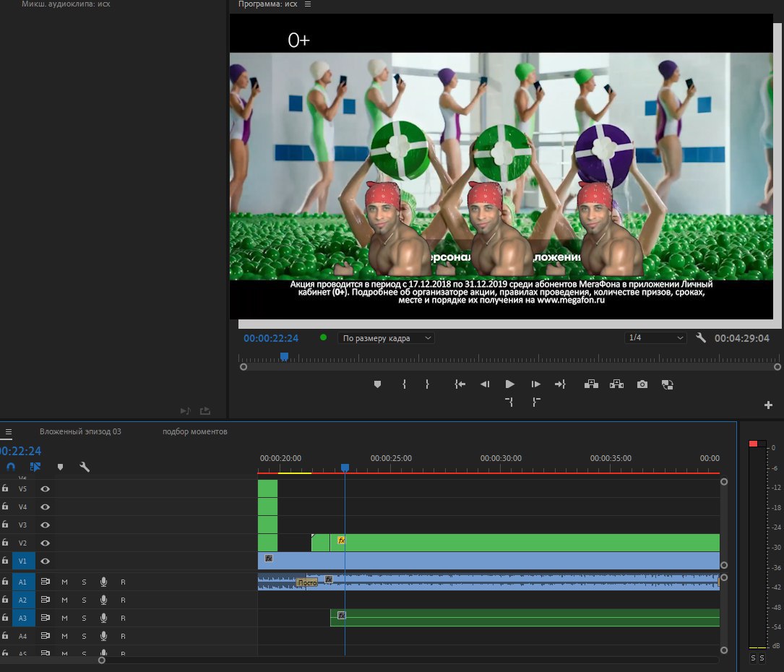The height and width of the screenshot is (672, 784).
Task: Click Program monitor playhead marker
Action: [284, 356]
